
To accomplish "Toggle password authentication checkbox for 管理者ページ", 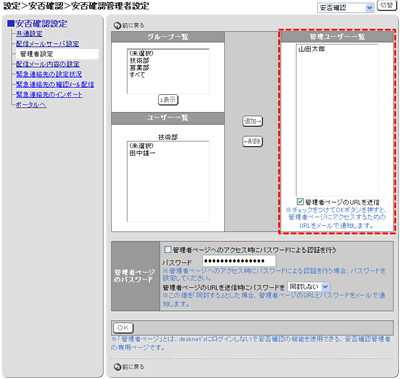I will (168, 249).
